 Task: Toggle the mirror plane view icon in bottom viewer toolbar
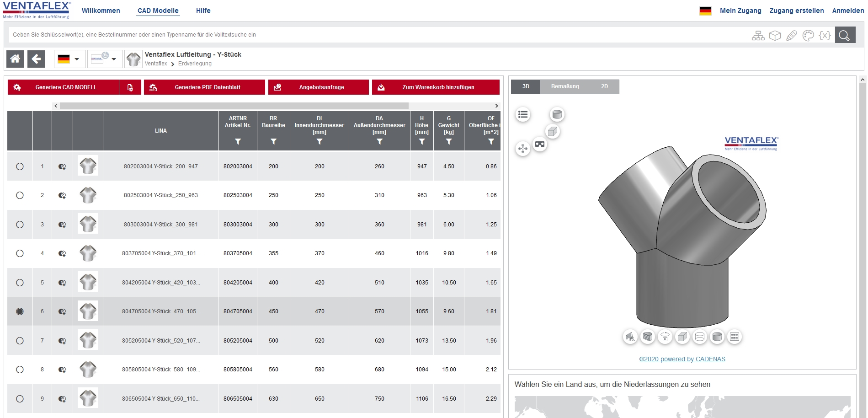[630, 337]
